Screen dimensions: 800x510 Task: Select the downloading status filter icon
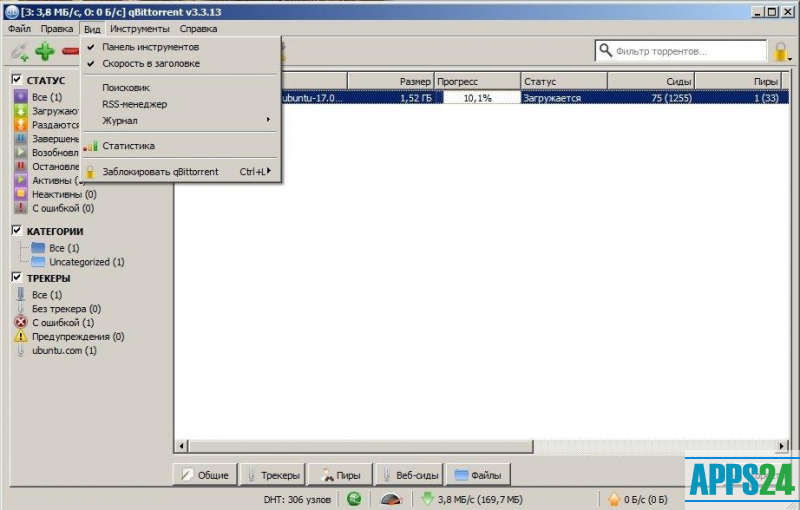click(x=20, y=111)
